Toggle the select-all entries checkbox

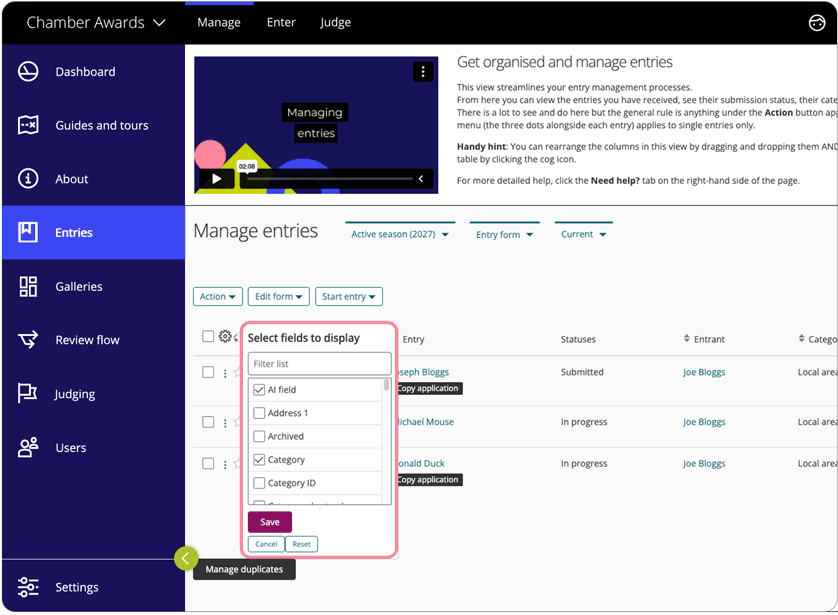pyautogui.click(x=208, y=336)
